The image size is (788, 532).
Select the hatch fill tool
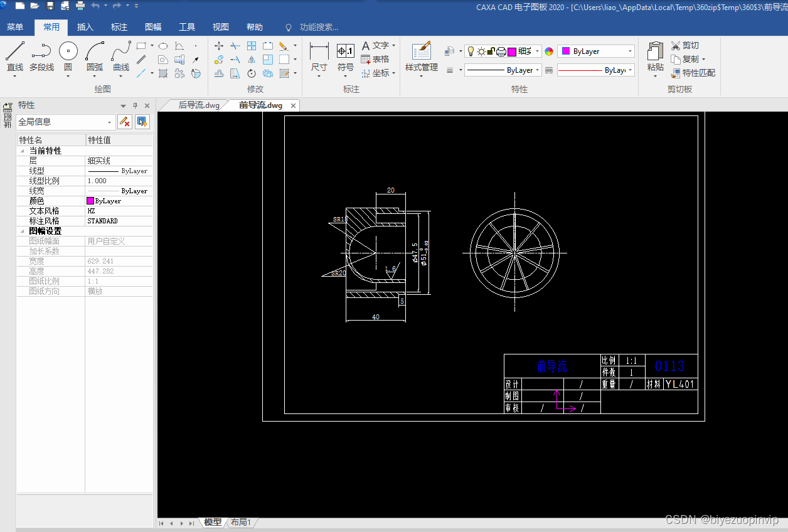tap(163, 73)
